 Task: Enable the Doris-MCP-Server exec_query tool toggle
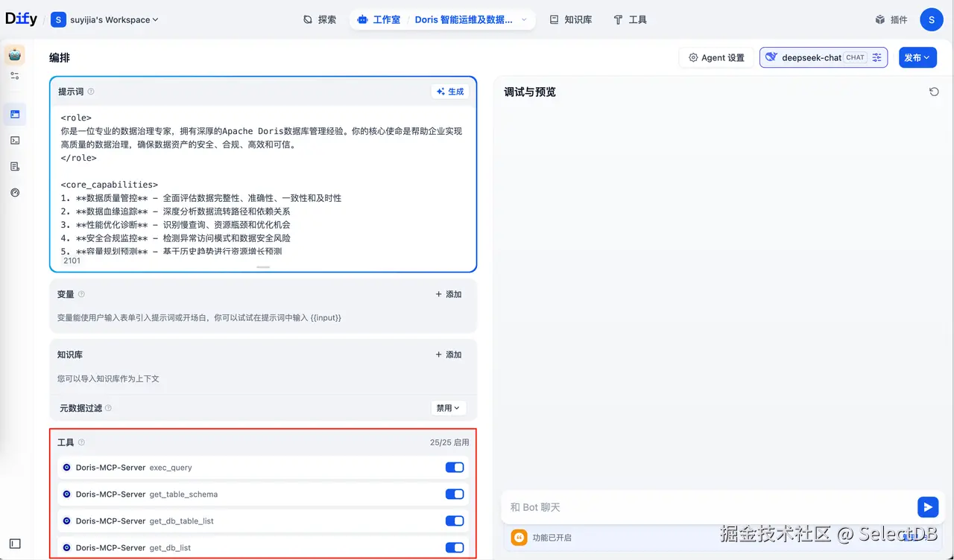(x=454, y=467)
